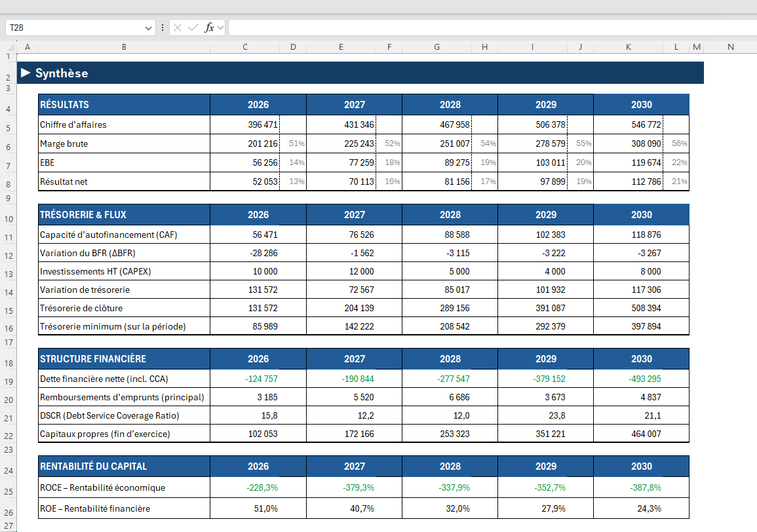The height and width of the screenshot is (532, 757).
Task: Click the Select All corner triangle
Action: pyautogui.click(x=9, y=47)
